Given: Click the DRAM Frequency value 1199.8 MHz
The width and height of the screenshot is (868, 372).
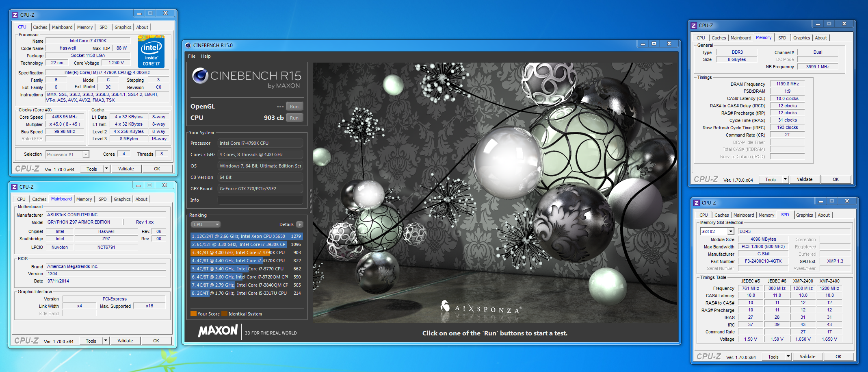Looking at the screenshot, I should [x=787, y=84].
